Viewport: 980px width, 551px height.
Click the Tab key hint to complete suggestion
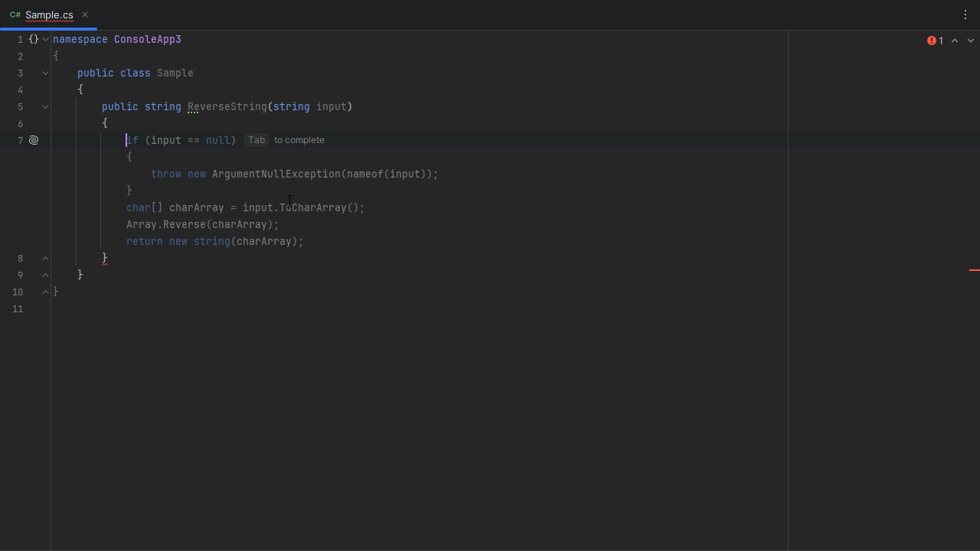pos(256,140)
